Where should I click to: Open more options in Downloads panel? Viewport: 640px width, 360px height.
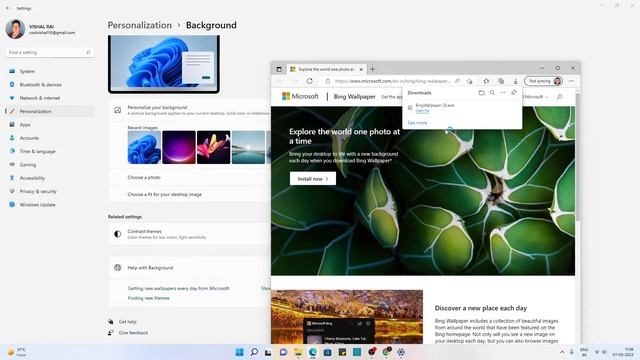(503, 93)
